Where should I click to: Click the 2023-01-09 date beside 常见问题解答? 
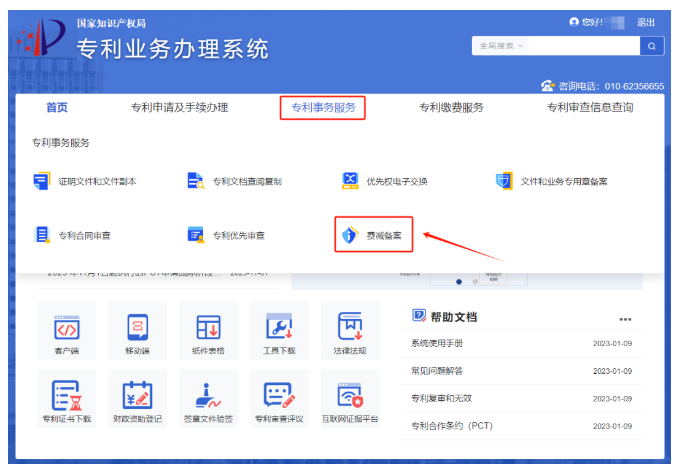[612, 371]
